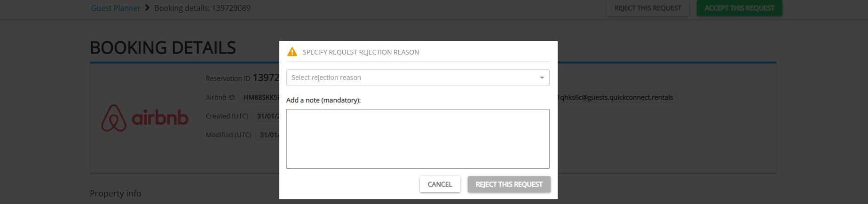Click top-bar REJECT THIS REQUEST button
Viewport: 868px width, 204px height.
(x=647, y=8)
